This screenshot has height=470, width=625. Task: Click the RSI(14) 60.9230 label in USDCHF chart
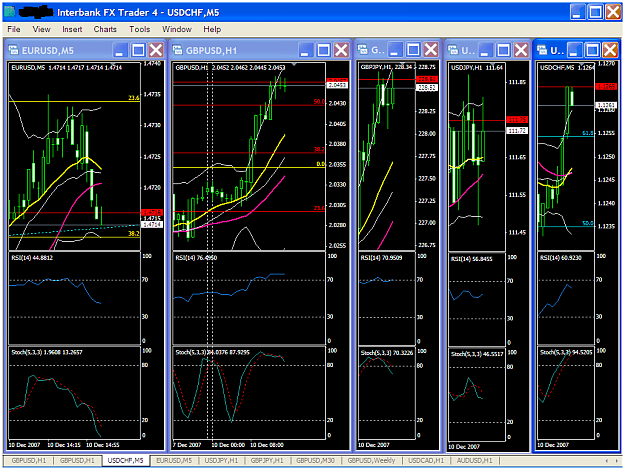pyautogui.click(x=560, y=258)
